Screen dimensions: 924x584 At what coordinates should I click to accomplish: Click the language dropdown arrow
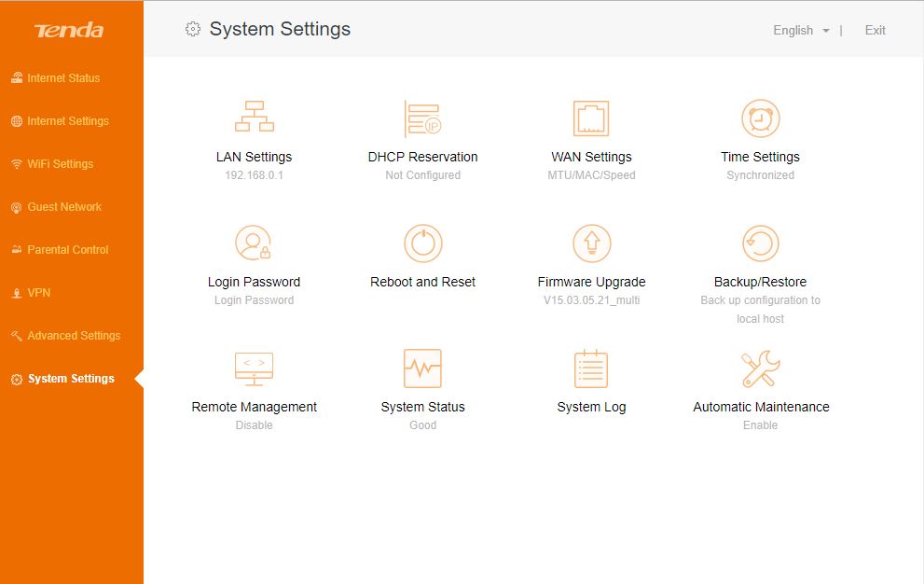coord(825,31)
